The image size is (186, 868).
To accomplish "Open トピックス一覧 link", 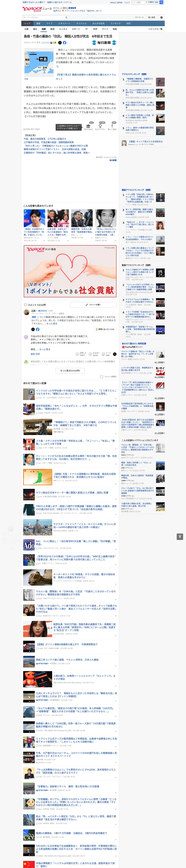I will point(155,29).
